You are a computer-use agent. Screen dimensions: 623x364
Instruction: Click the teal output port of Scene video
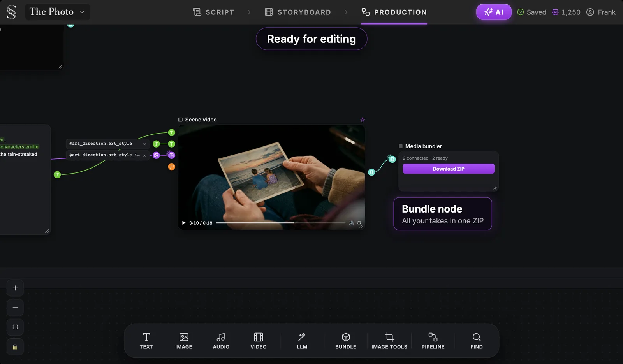[371, 172]
